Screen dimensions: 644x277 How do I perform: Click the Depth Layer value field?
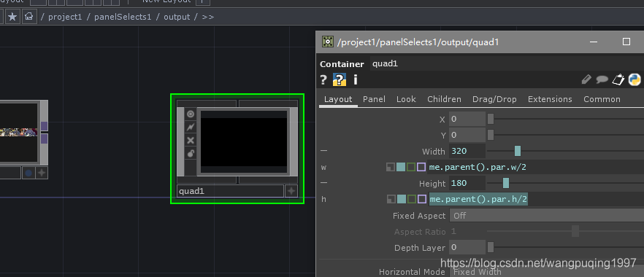pyautogui.click(x=467, y=248)
